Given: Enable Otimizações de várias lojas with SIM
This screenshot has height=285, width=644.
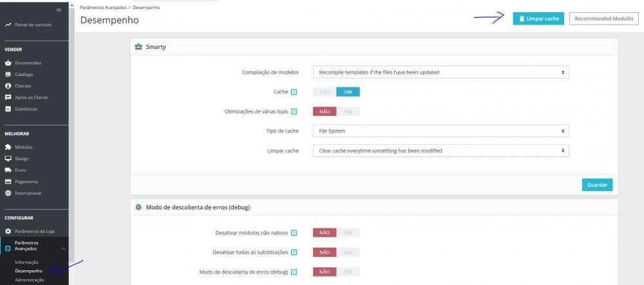Looking at the screenshot, I should coord(348,111).
